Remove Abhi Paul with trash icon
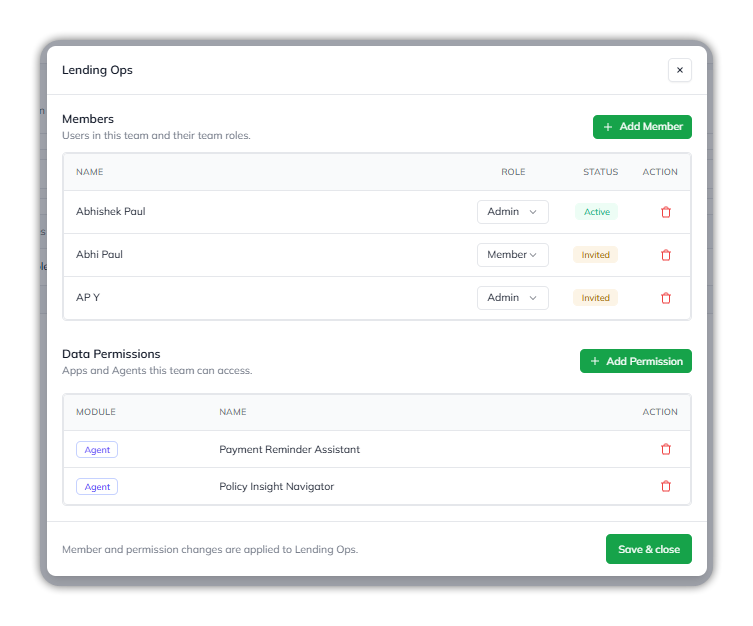Viewport: 753px width, 626px height. [666, 255]
